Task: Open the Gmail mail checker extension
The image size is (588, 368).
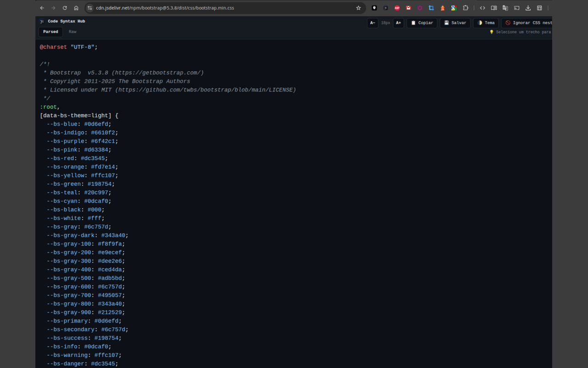Action: point(408,8)
